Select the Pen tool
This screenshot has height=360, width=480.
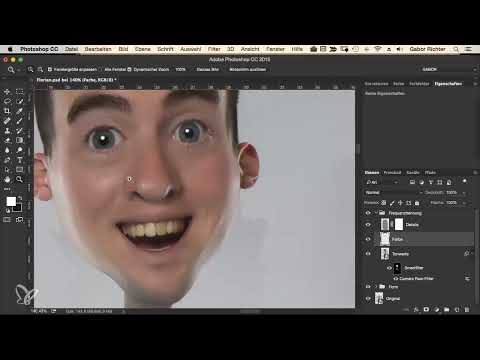coord(7,160)
